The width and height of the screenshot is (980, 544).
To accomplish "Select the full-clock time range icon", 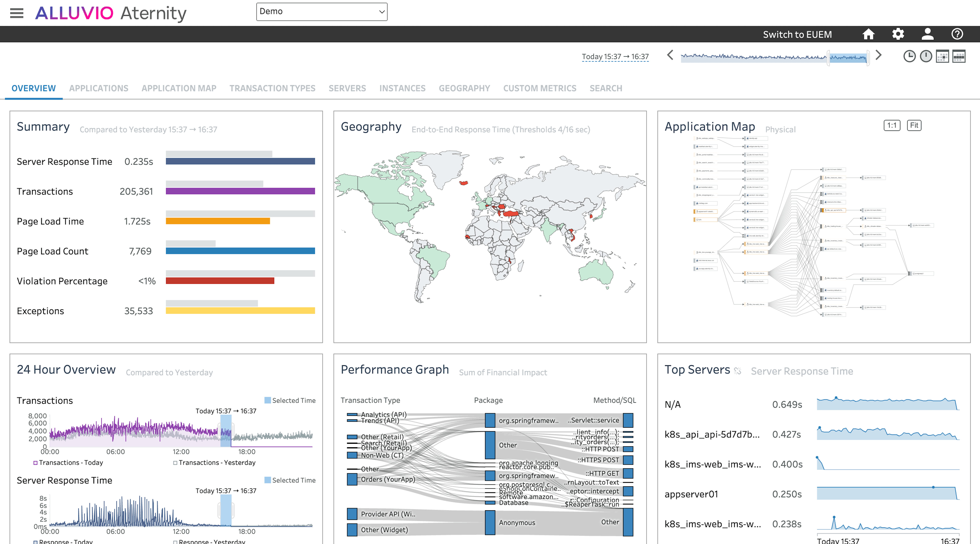I will [926, 56].
